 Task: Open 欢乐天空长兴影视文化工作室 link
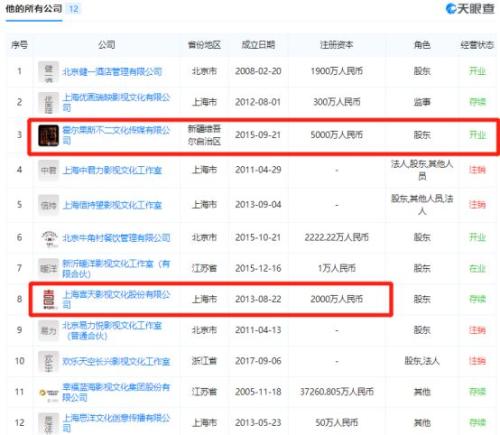pyautogui.click(x=116, y=361)
